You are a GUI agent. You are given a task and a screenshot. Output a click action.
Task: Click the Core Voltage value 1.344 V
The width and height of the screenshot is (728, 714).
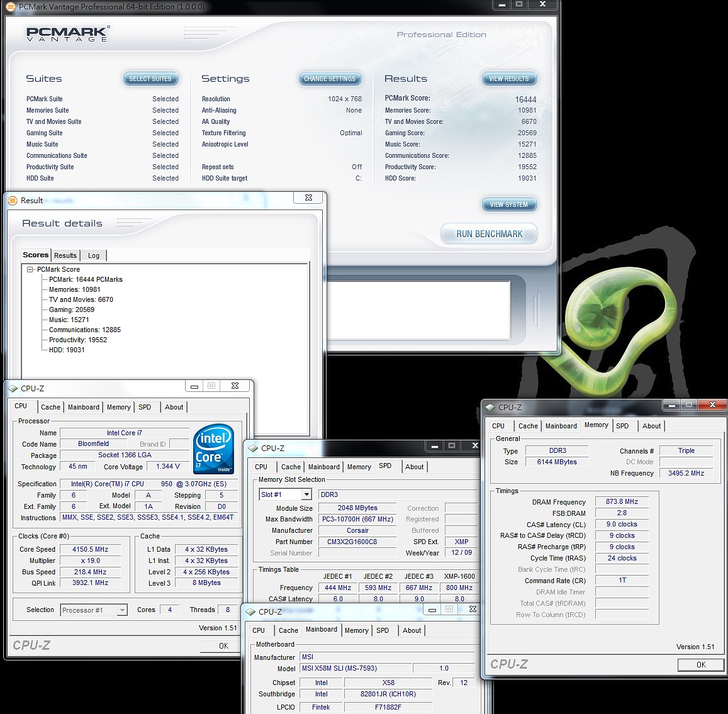point(168,467)
